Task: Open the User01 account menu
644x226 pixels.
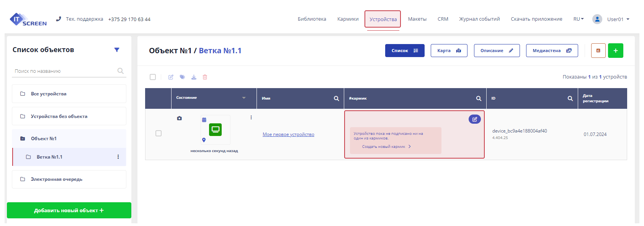Action: (611, 19)
